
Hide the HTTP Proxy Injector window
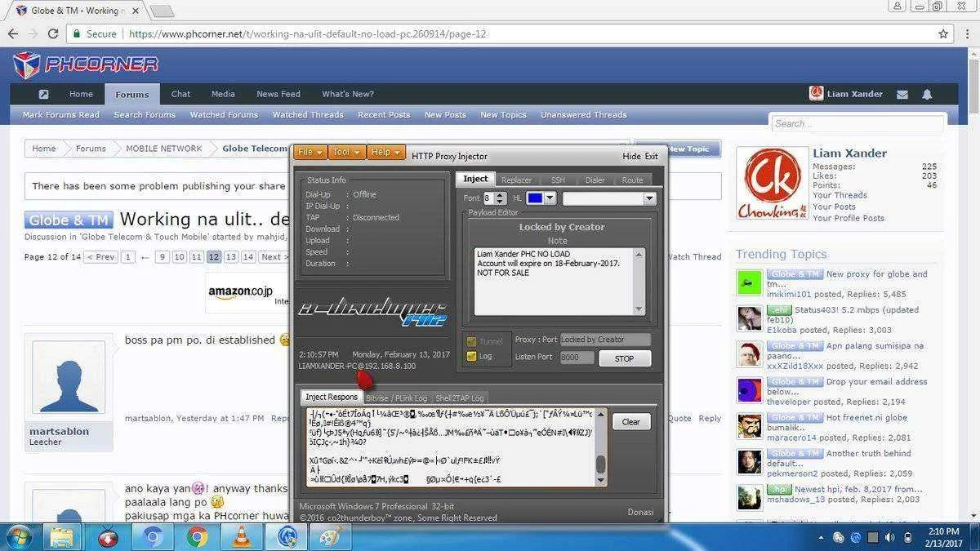point(631,156)
